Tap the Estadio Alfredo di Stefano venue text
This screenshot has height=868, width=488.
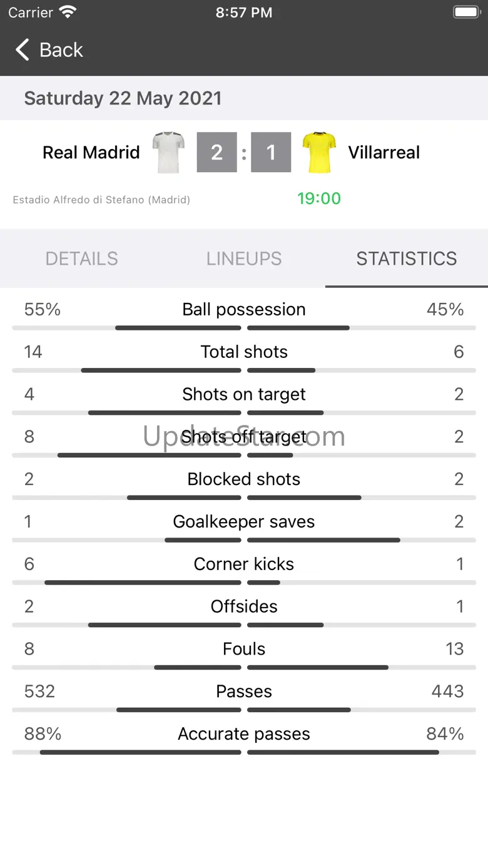pyautogui.click(x=101, y=200)
